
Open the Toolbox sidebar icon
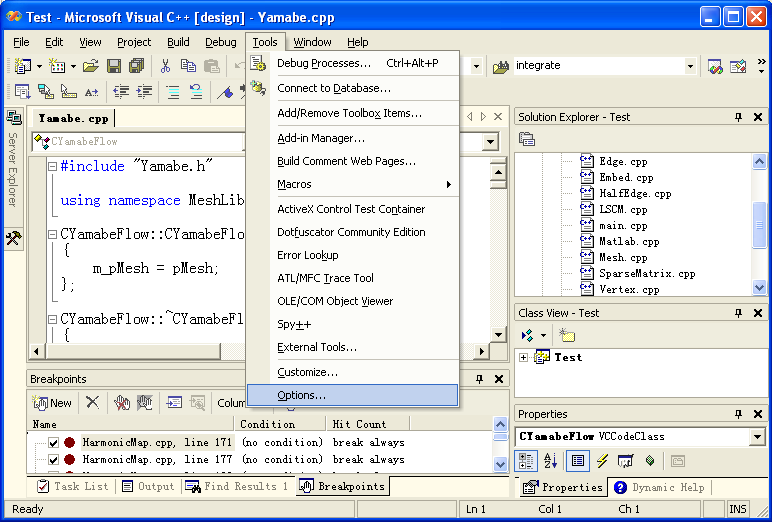click(x=13, y=239)
